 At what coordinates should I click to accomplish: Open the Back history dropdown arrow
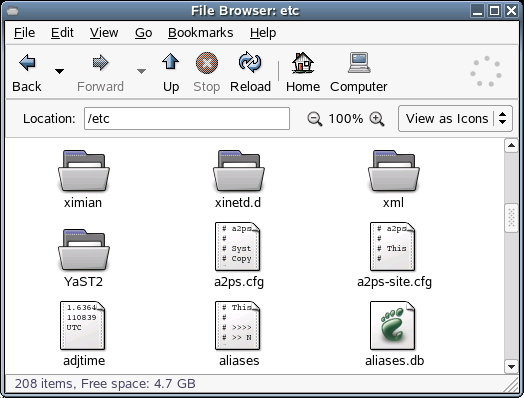tap(59, 71)
